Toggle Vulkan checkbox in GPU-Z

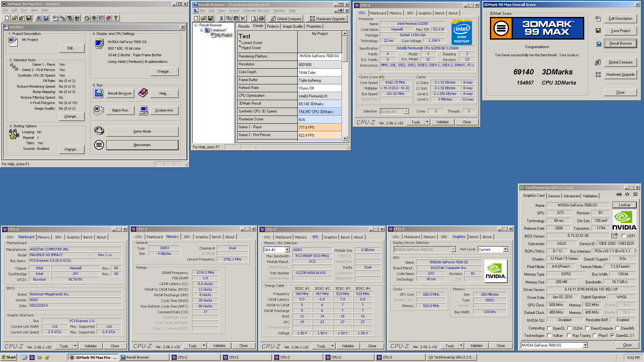pyautogui.click(x=549, y=336)
